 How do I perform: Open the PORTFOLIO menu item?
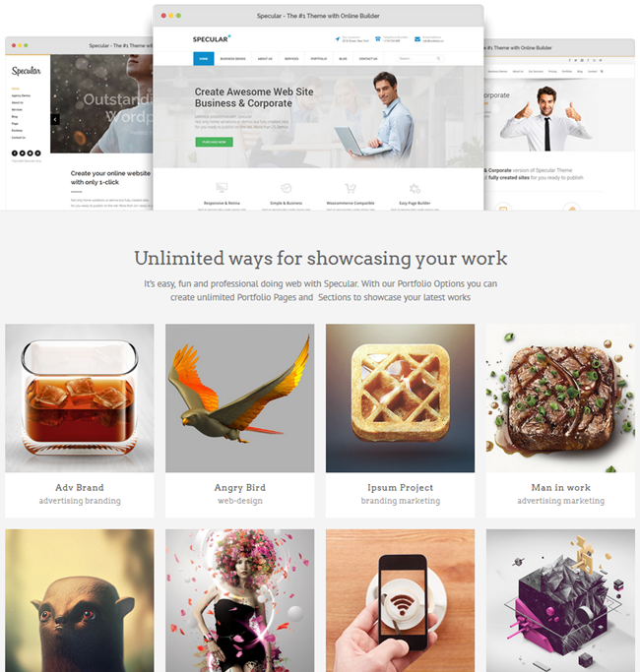point(319,59)
